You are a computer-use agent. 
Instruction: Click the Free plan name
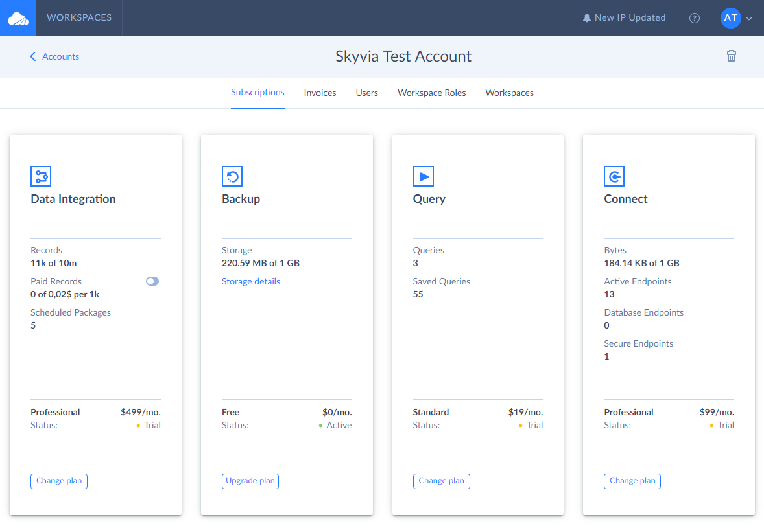click(x=230, y=412)
